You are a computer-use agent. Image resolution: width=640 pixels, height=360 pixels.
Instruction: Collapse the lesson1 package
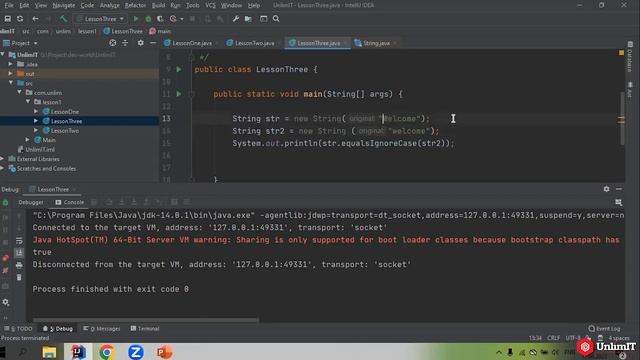28,102
